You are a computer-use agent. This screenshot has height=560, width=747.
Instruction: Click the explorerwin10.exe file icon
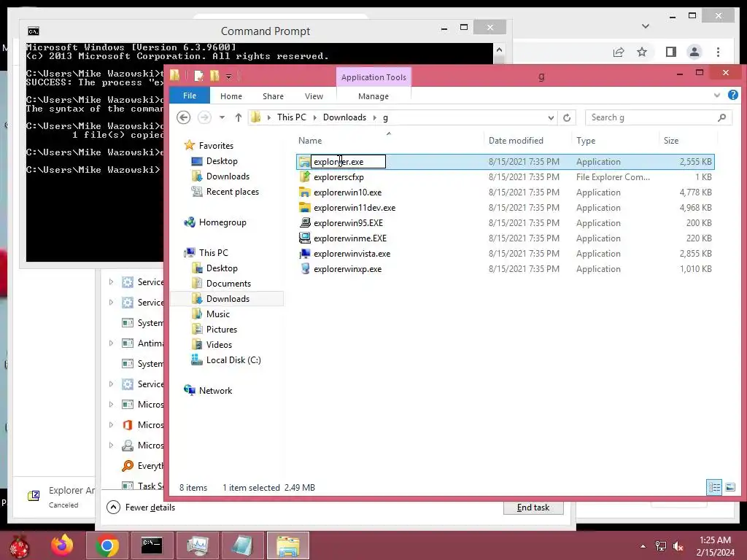pos(304,192)
